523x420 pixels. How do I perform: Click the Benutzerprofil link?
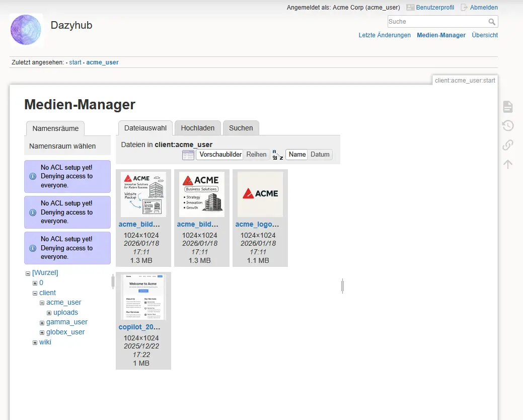(434, 8)
